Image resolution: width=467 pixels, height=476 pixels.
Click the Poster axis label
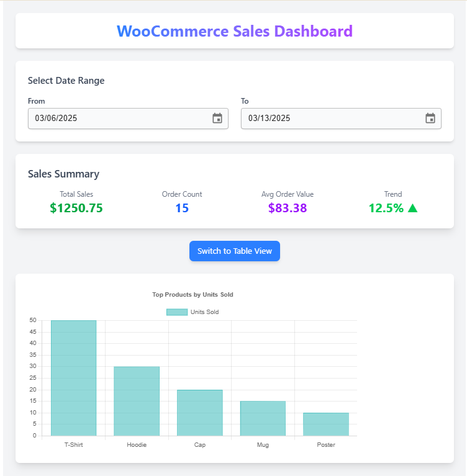click(x=326, y=445)
